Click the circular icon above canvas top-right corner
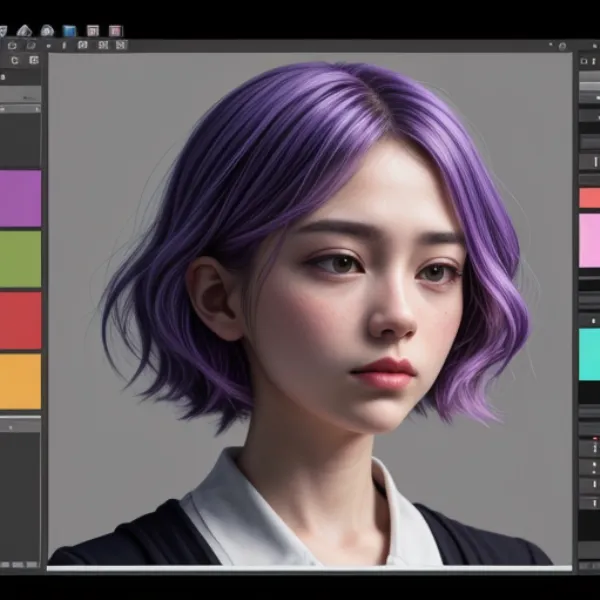The image size is (600, 600). [560, 46]
